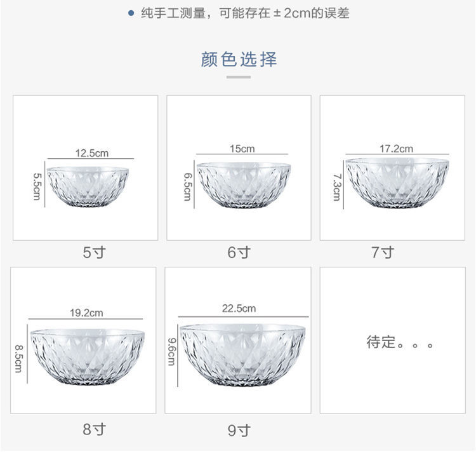Select the 5寸 glass bowl image
476x472 pixels.
(x=88, y=188)
